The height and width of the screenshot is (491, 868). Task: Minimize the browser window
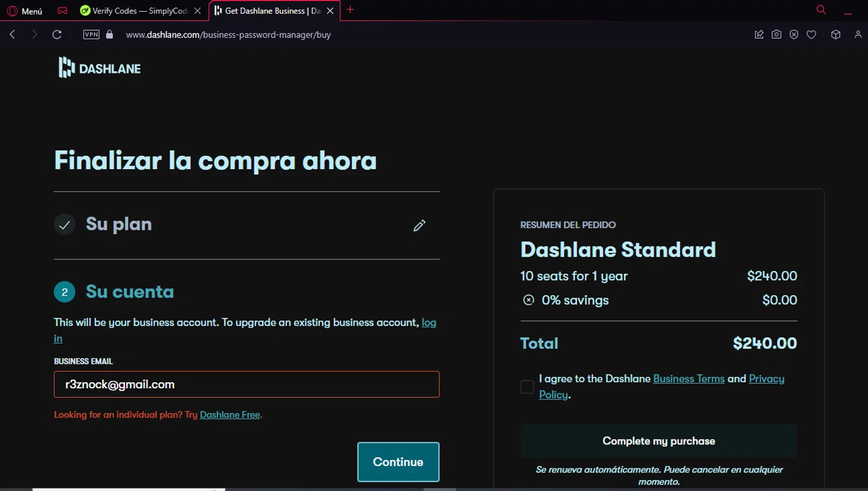pos(848,13)
